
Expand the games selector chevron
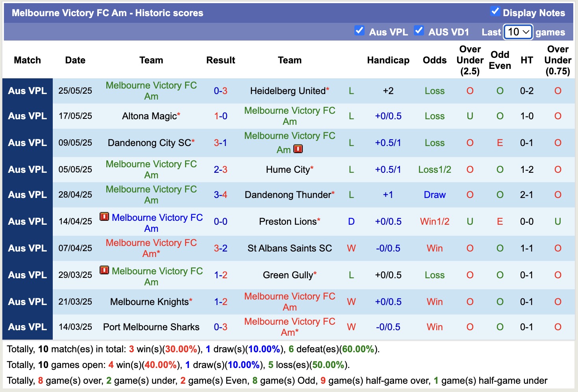click(x=525, y=32)
